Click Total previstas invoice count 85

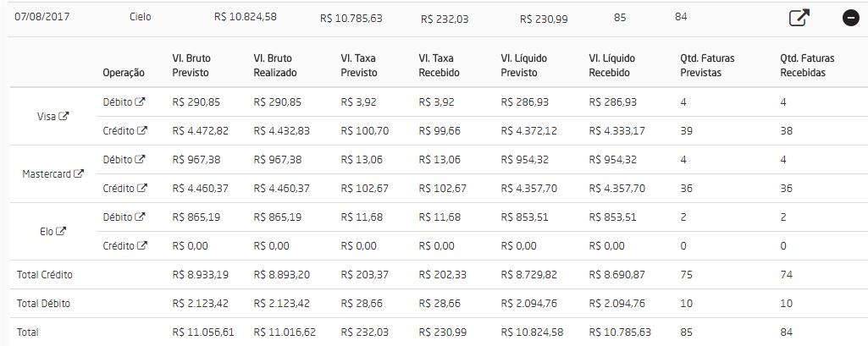(686, 332)
